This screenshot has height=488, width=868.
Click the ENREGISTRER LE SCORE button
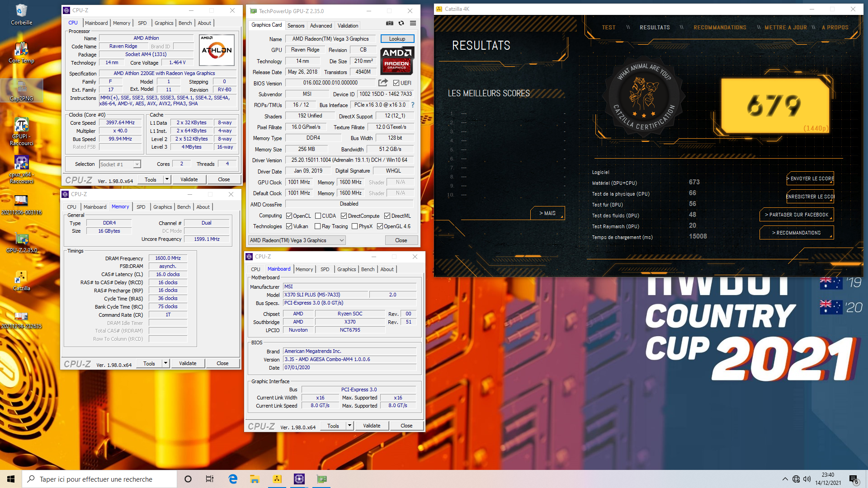coord(811,197)
